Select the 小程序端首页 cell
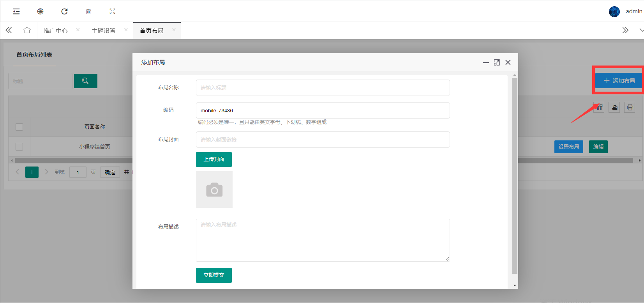 [95, 147]
